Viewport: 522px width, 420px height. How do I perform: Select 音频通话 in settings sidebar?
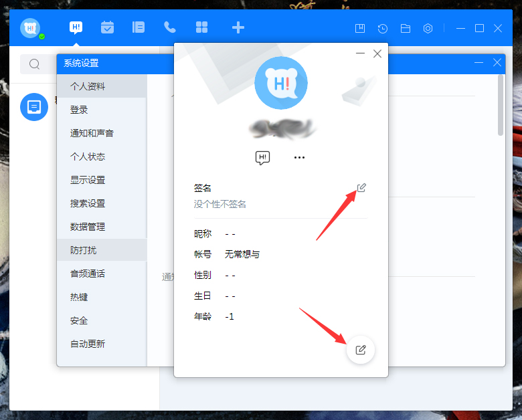pyautogui.click(x=102, y=274)
